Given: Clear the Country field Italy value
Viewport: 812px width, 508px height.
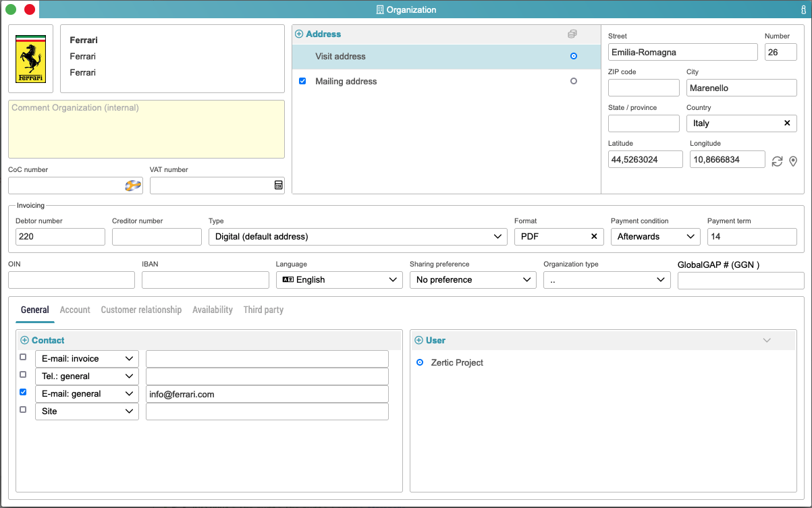Looking at the screenshot, I should (x=786, y=123).
